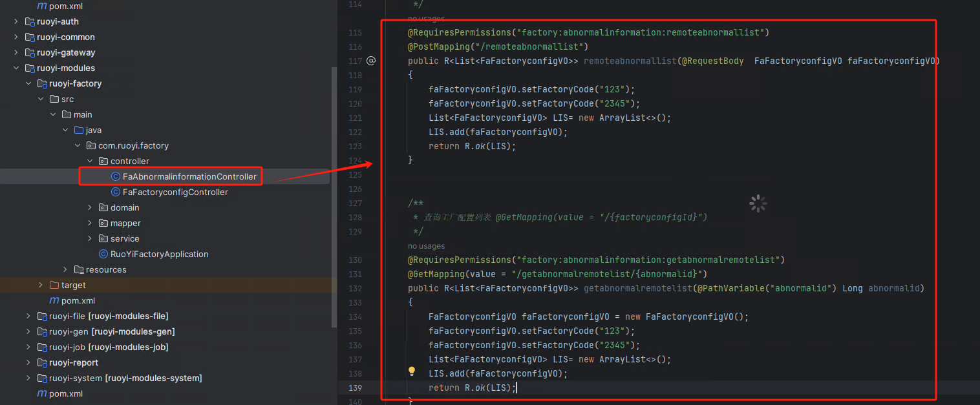Open pom.xml below target folder
This screenshot has width=980, height=405.
(x=78, y=300)
